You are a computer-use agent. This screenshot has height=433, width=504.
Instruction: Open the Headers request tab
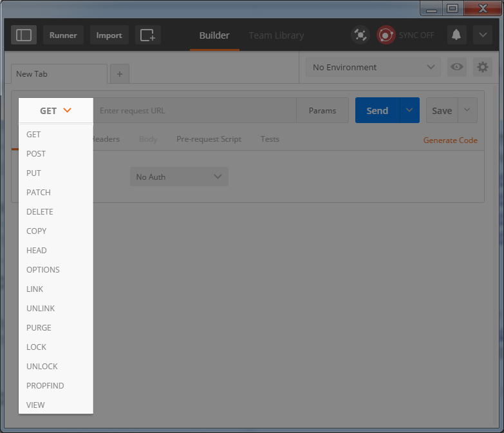[x=106, y=139]
